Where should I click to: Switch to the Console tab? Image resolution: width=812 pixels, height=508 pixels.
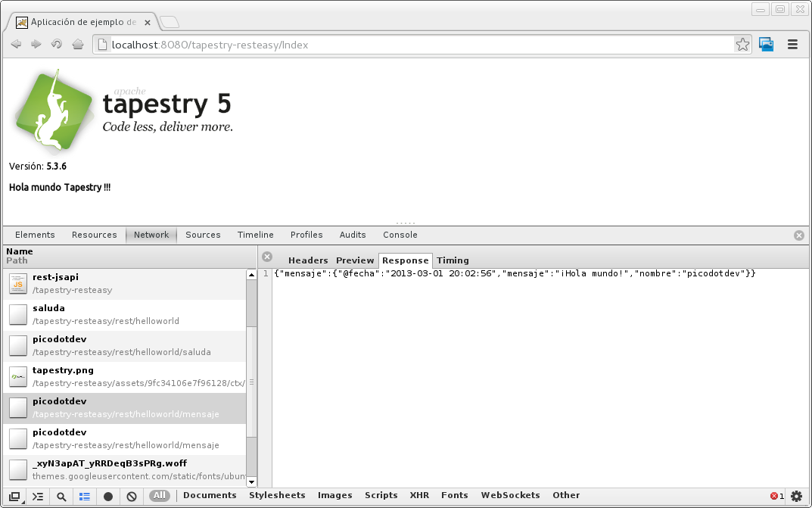(400, 235)
